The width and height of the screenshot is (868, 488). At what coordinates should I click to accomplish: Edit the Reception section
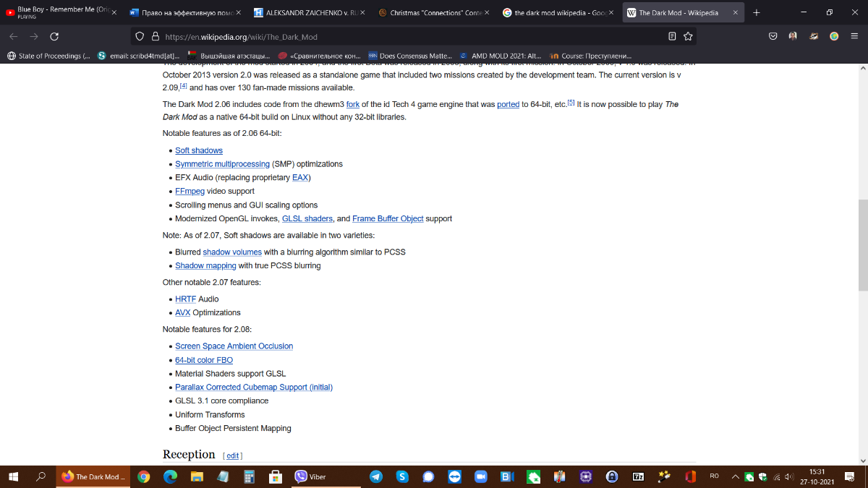click(233, 455)
